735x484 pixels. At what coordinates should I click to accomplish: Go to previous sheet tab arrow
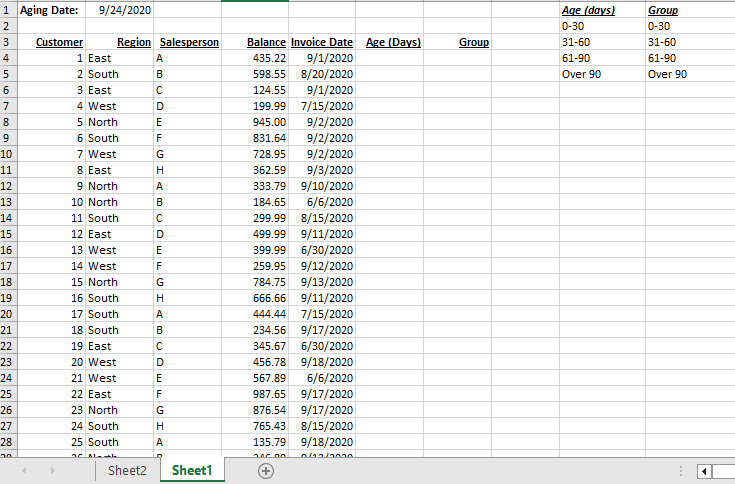click(24, 470)
